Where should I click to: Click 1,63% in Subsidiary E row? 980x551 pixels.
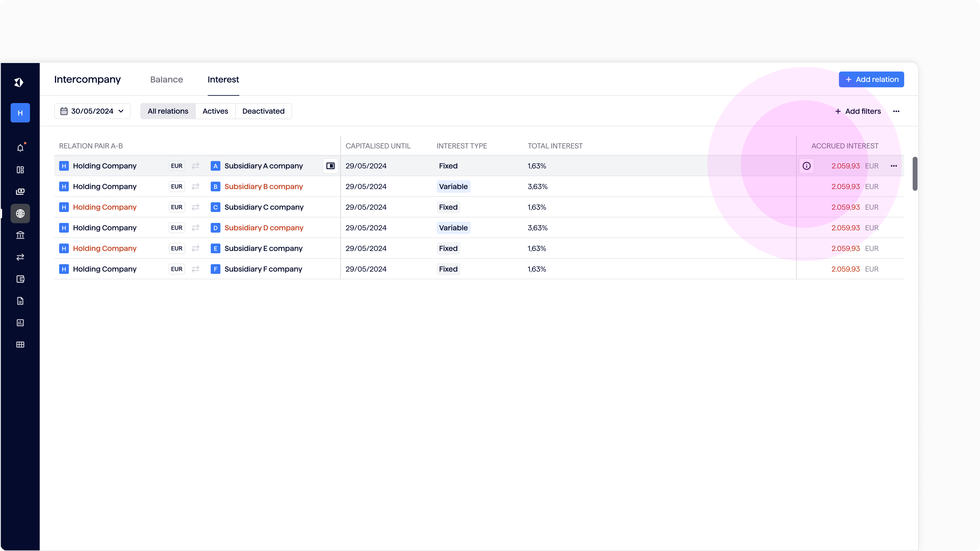[x=537, y=248]
